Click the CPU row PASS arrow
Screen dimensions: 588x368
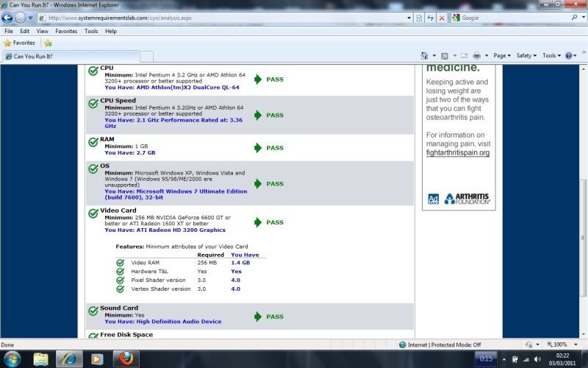tap(258, 79)
